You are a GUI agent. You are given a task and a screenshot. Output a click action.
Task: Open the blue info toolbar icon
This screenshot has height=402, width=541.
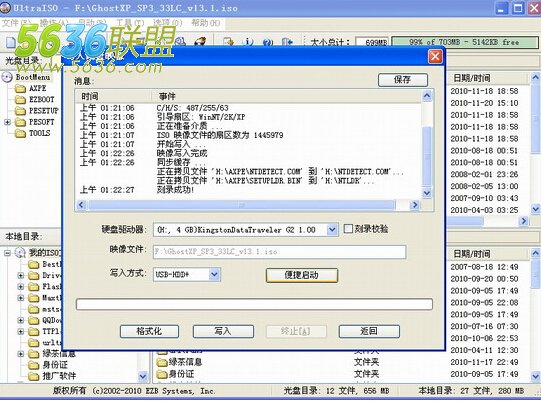[248, 42]
